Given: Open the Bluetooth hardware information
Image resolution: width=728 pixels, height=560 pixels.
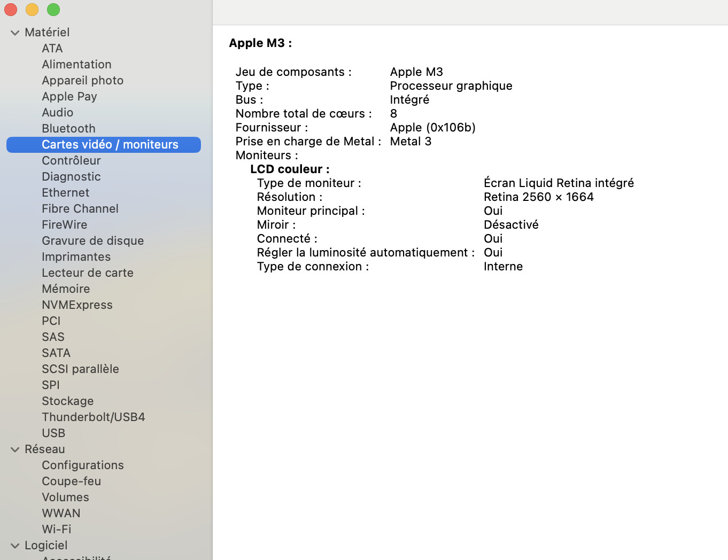Looking at the screenshot, I should [x=68, y=128].
